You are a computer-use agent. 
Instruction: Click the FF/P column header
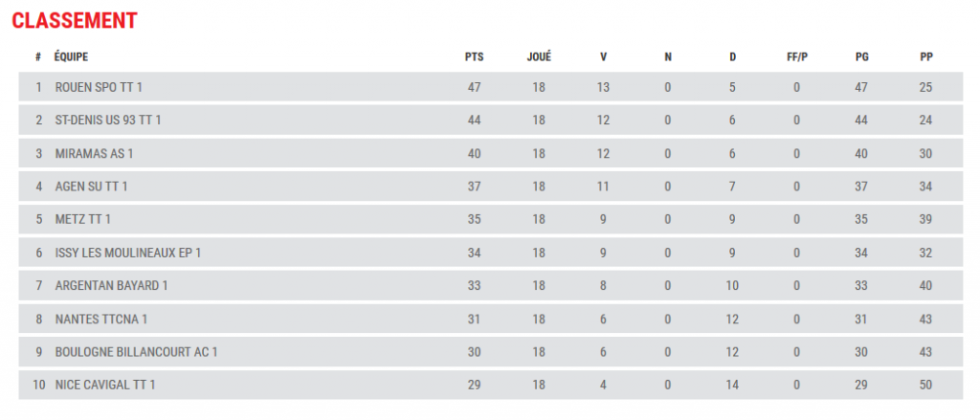796,56
